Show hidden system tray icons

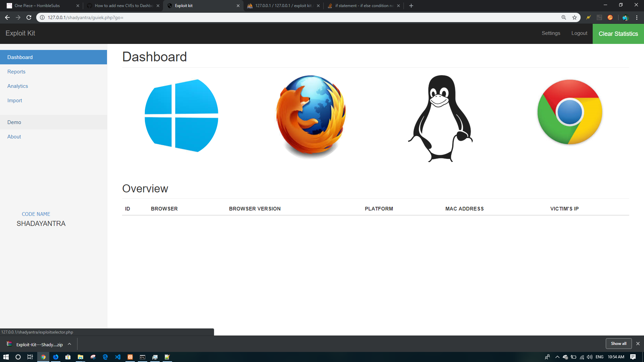[557, 357]
